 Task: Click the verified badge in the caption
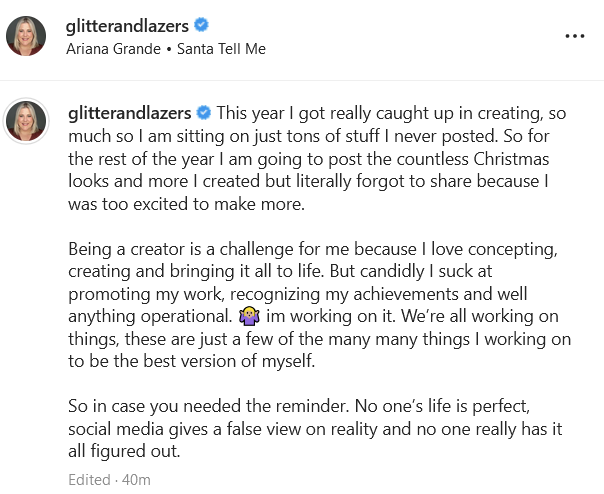tap(203, 113)
